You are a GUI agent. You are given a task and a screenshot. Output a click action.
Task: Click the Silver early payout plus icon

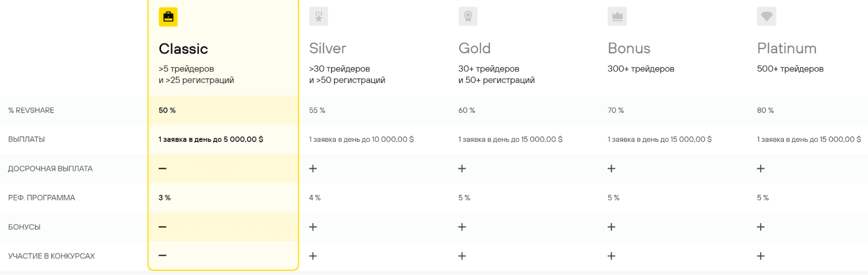313,168
